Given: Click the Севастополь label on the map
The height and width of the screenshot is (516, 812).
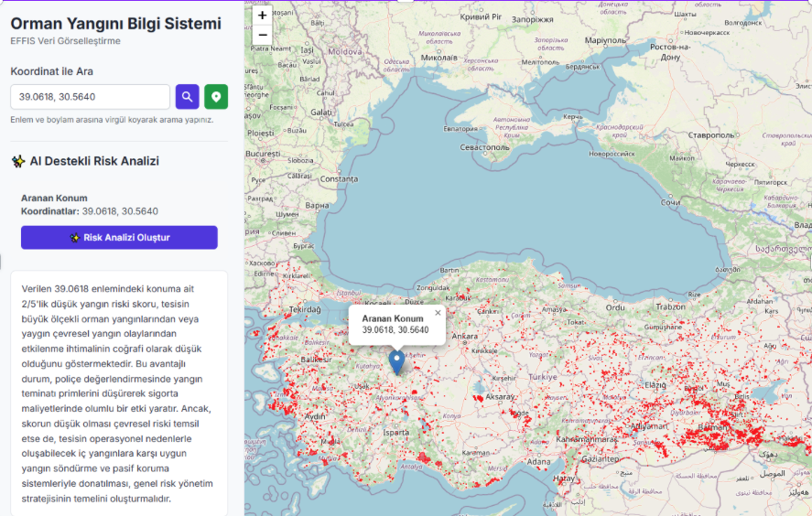Looking at the screenshot, I should tap(483, 146).
